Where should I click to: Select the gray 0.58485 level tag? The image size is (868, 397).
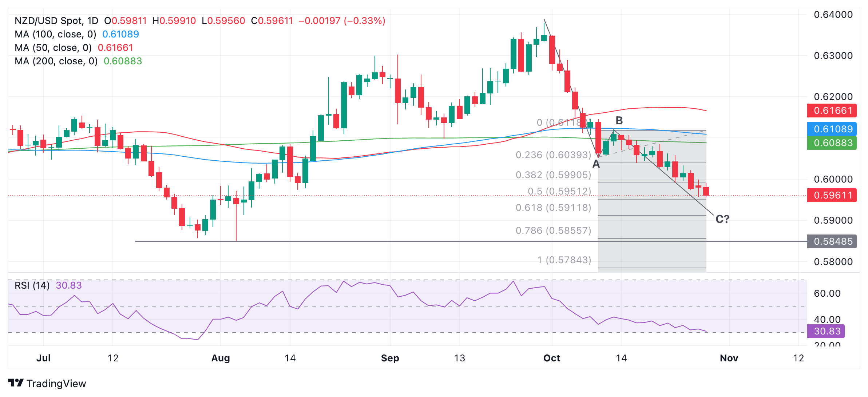tap(833, 241)
